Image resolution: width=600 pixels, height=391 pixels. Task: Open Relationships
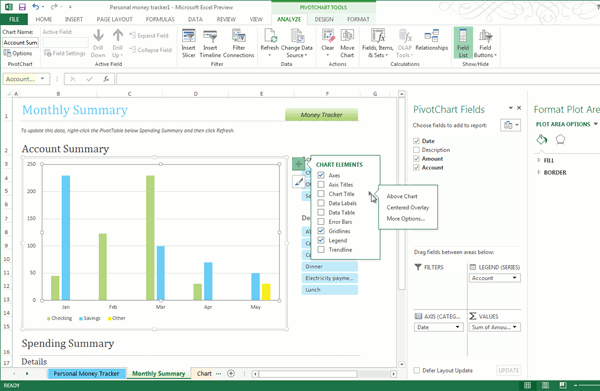pos(432,40)
